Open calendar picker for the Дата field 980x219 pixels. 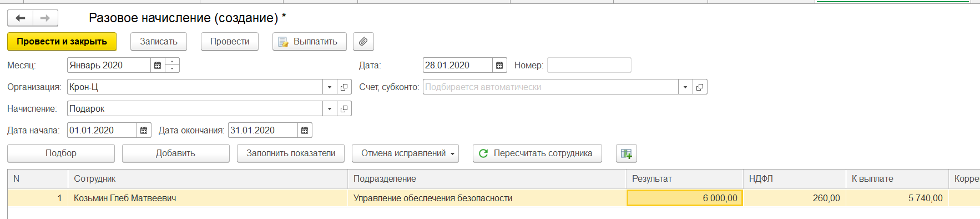pyautogui.click(x=499, y=66)
